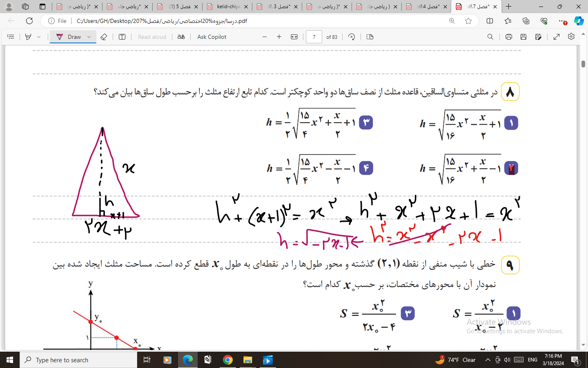Rotate the PDF page
Screen dimensions: 588x368
click(352, 37)
